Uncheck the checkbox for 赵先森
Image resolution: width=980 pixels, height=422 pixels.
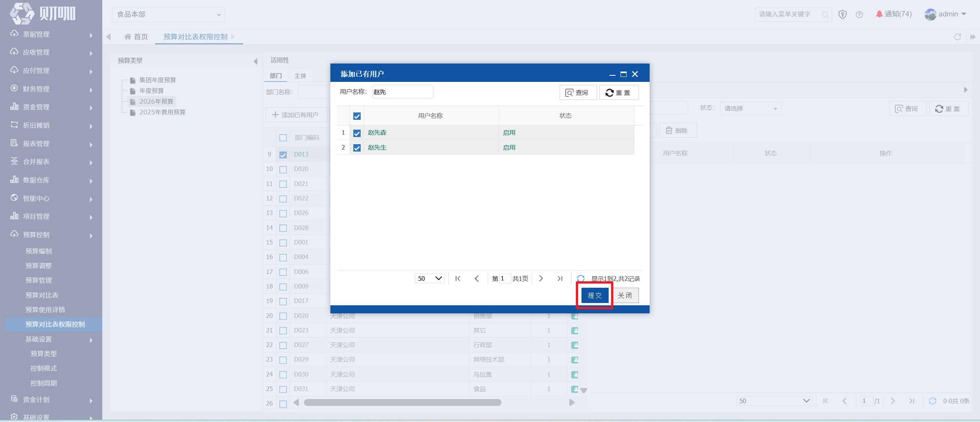click(357, 133)
